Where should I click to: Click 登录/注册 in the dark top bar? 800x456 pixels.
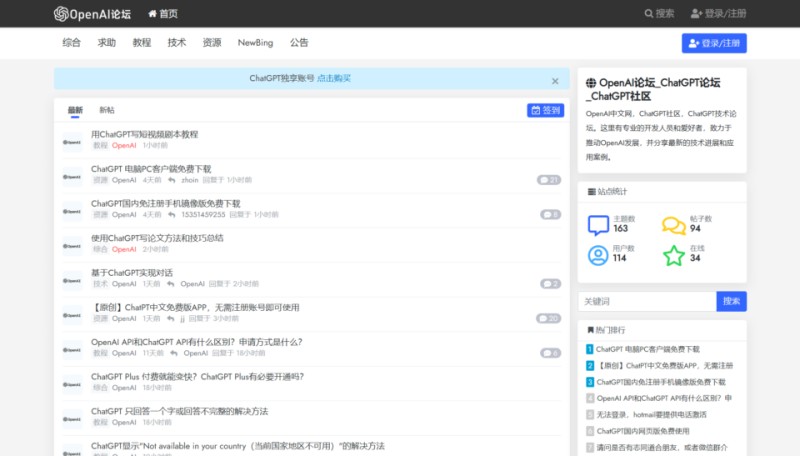718,14
